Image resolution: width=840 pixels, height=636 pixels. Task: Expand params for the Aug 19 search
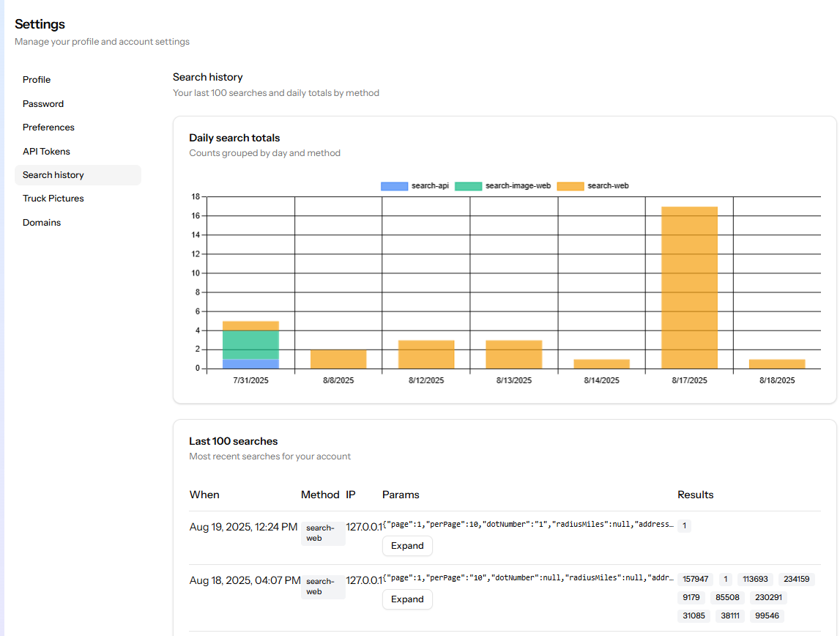tap(407, 546)
